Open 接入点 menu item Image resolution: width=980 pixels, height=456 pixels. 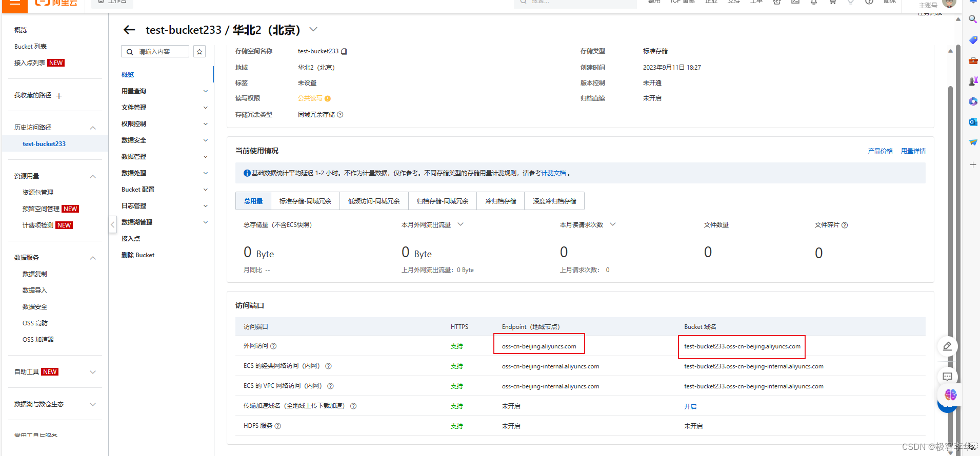131,239
